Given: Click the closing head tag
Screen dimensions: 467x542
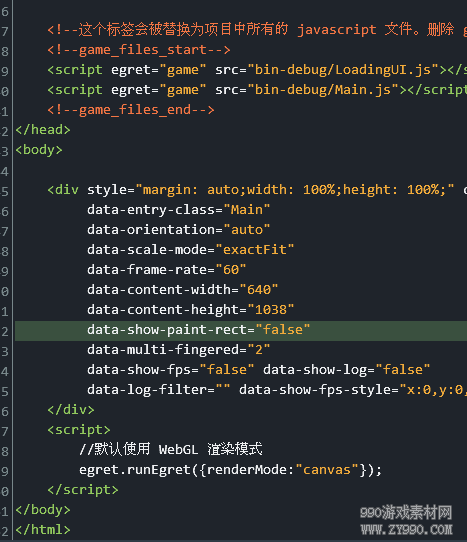Looking at the screenshot, I should point(43,130).
